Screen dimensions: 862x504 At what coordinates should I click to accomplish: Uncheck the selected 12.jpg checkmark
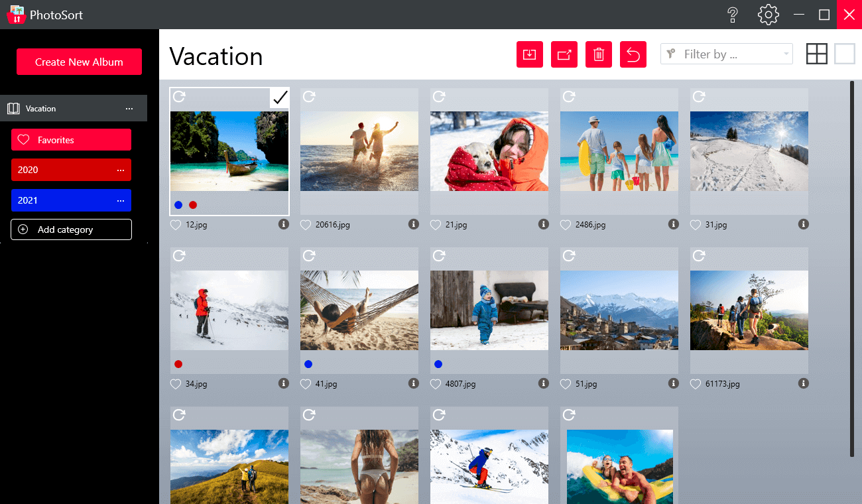point(280,97)
